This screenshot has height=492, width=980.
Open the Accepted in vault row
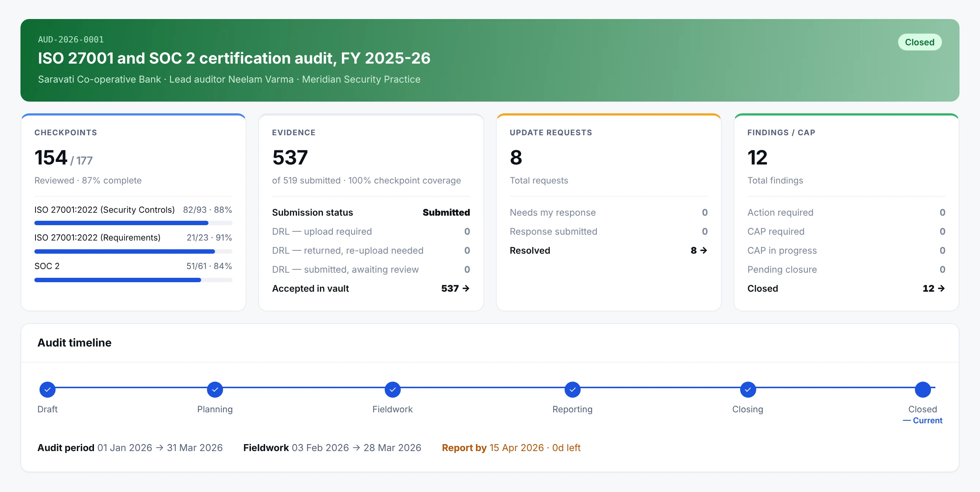pos(371,289)
